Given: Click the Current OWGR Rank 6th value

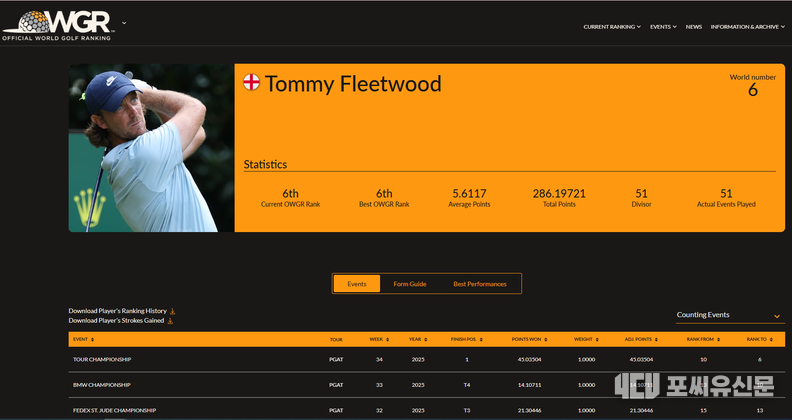Looking at the screenshot, I should pos(290,193).
